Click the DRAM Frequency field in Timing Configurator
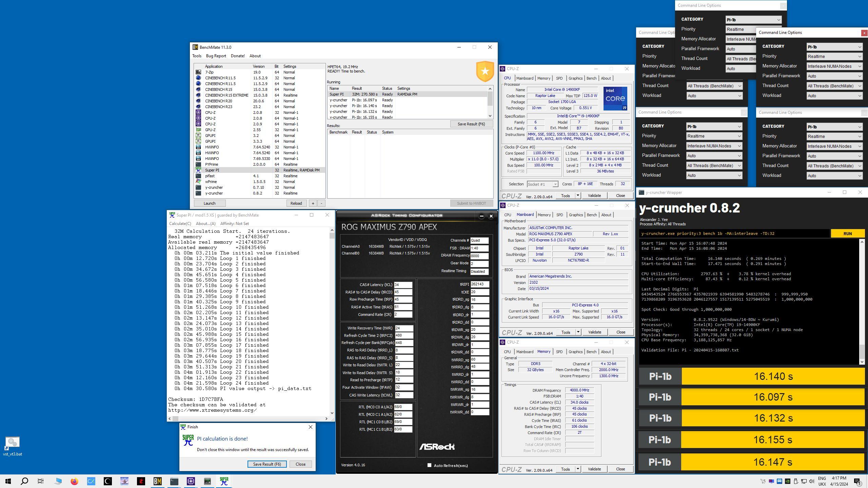 (479, 256)
